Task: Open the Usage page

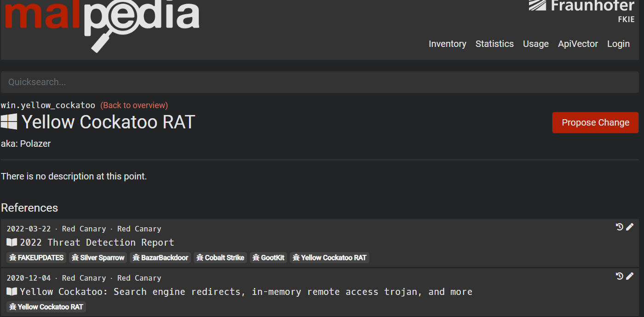Action: [535, 44]
